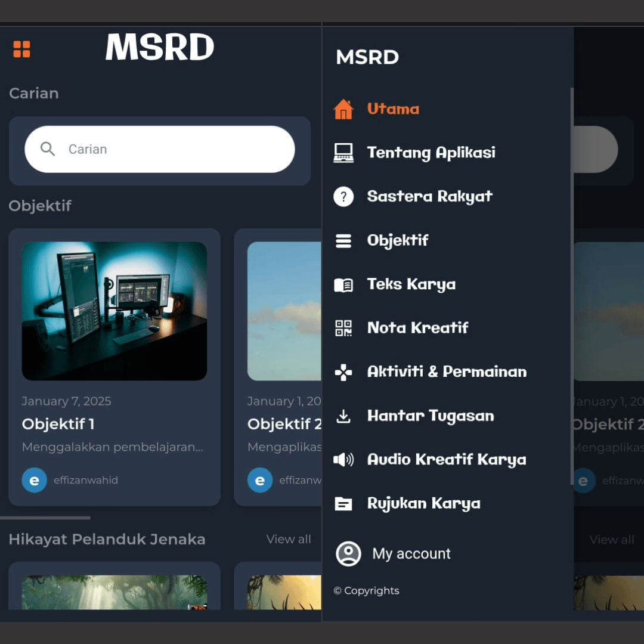The height and width of the screenshot is (644, 644).
Task: Open Nota Kreatif menu item
Action: [x=417, y=328]
